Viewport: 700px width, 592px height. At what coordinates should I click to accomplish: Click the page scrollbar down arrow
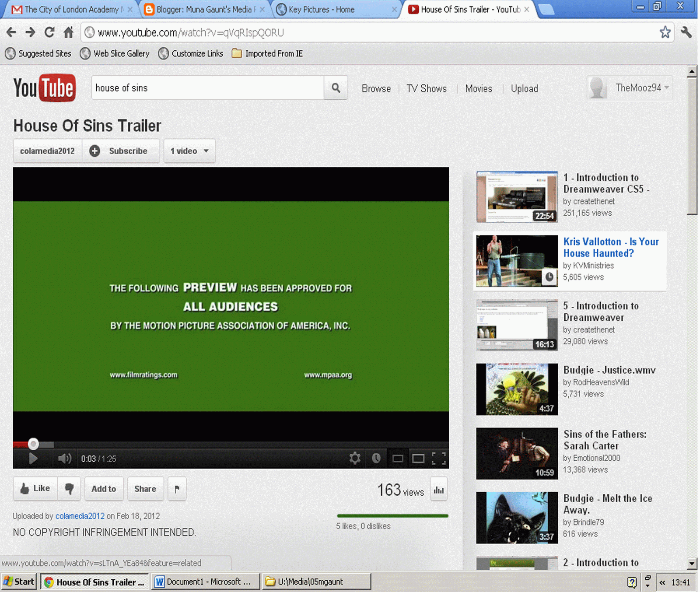(x=692, y=564)
